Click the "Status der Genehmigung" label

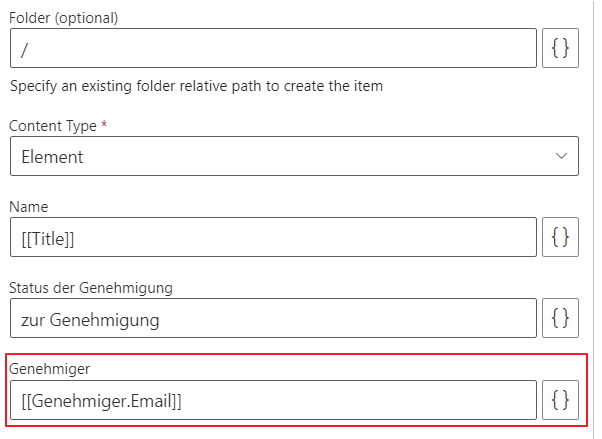pos(91,288)
